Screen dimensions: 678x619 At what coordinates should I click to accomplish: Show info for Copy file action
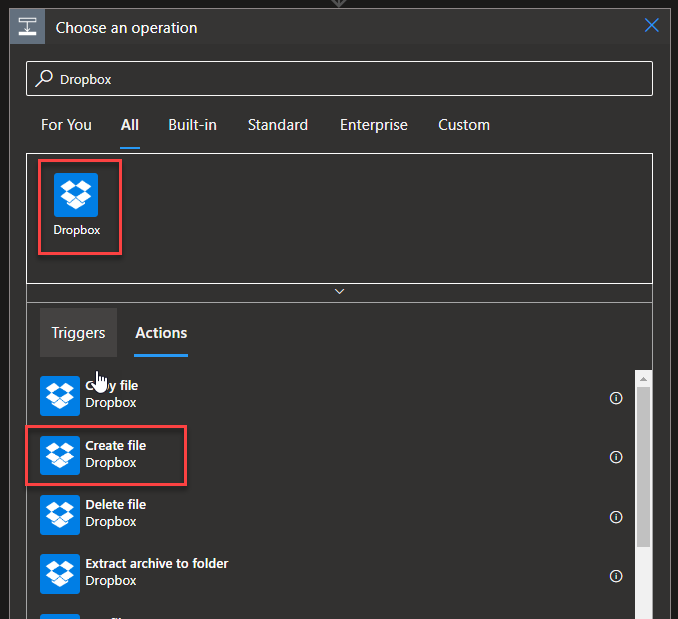(616, 398)
